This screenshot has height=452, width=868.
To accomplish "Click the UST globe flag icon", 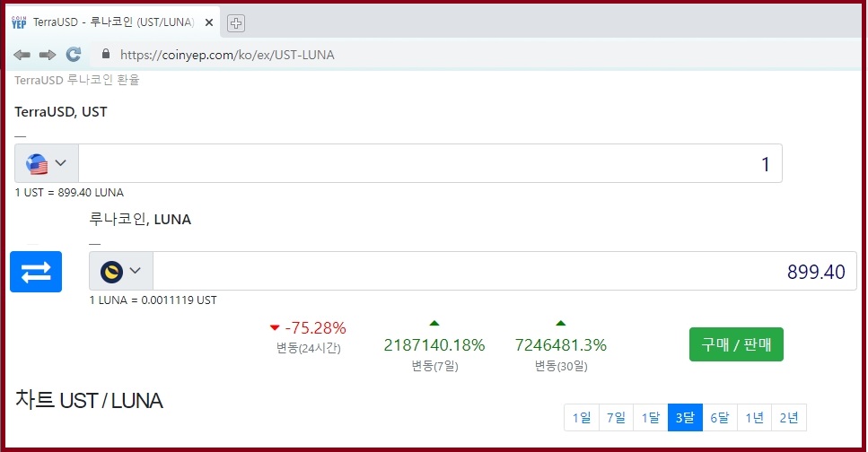I will coord(37,164).
